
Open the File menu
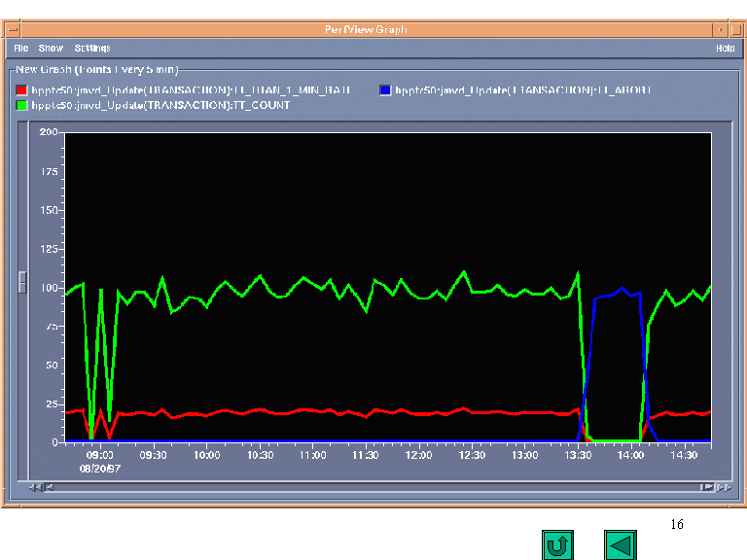(20, 48)
